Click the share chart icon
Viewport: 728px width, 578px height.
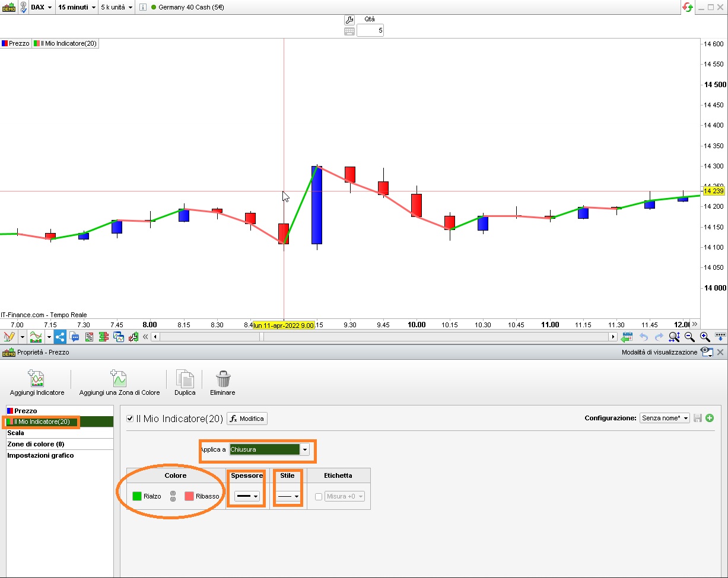click(x=60, y=337)
